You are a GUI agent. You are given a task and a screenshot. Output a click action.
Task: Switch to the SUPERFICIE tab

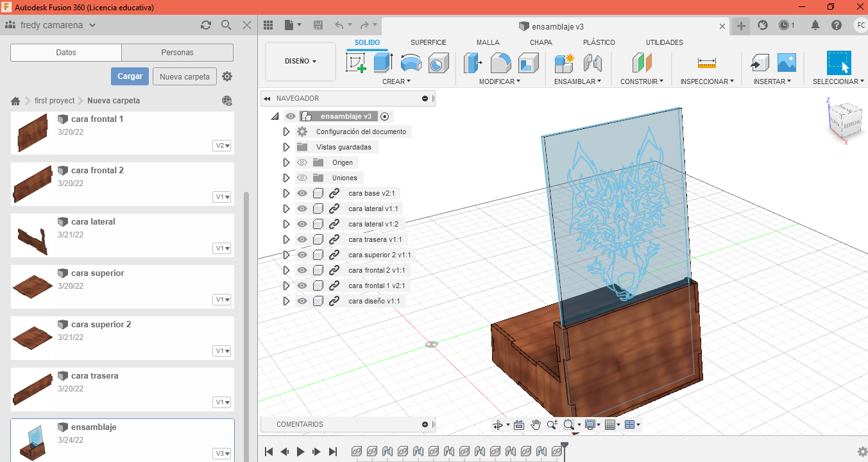click(x=429, y=42)
